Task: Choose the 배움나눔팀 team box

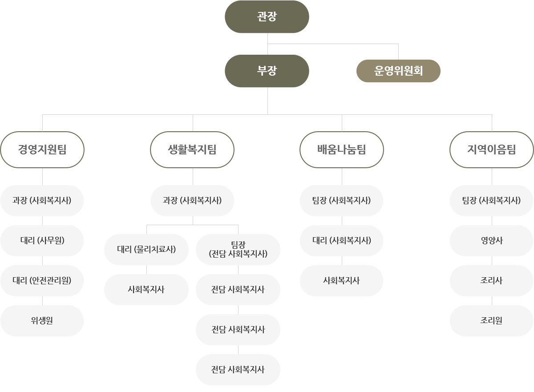Action: (x=342, y=150)
